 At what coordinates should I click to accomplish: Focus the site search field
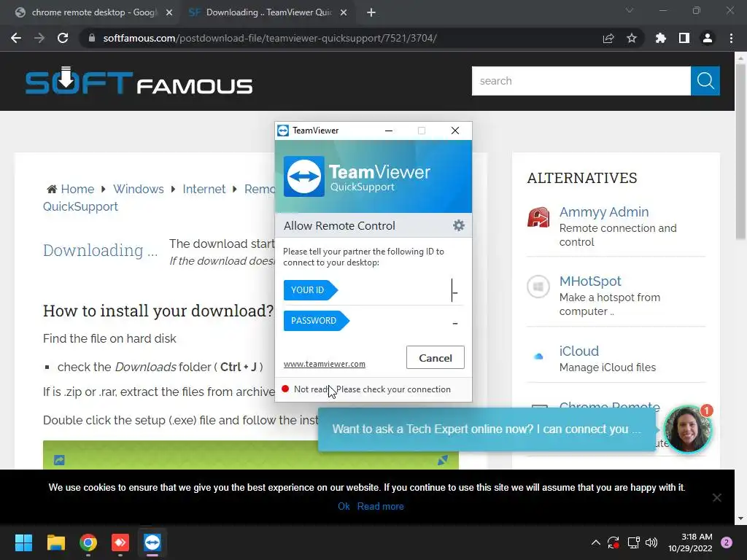[x=581, y=81]
